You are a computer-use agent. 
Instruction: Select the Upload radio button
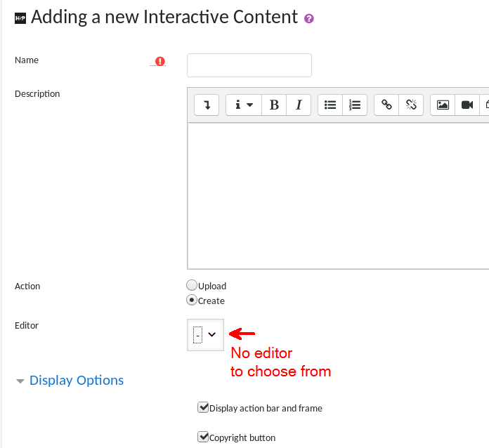point(192,285)
